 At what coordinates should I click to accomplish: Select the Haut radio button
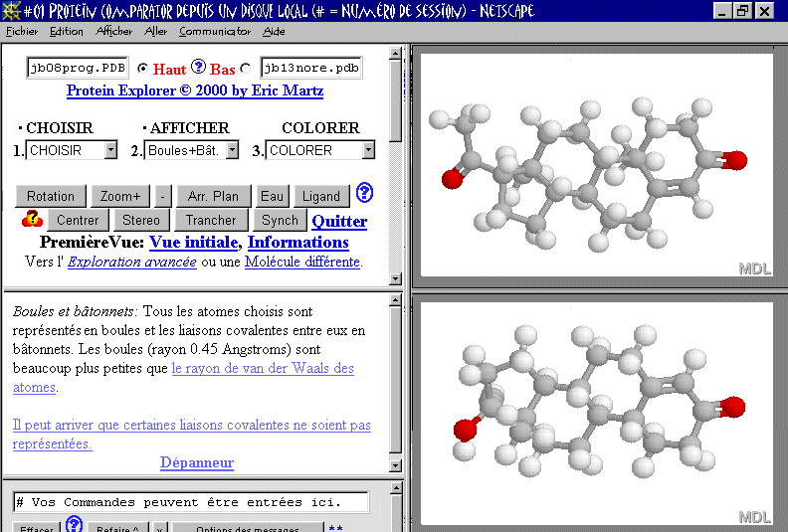pos(142,68)
